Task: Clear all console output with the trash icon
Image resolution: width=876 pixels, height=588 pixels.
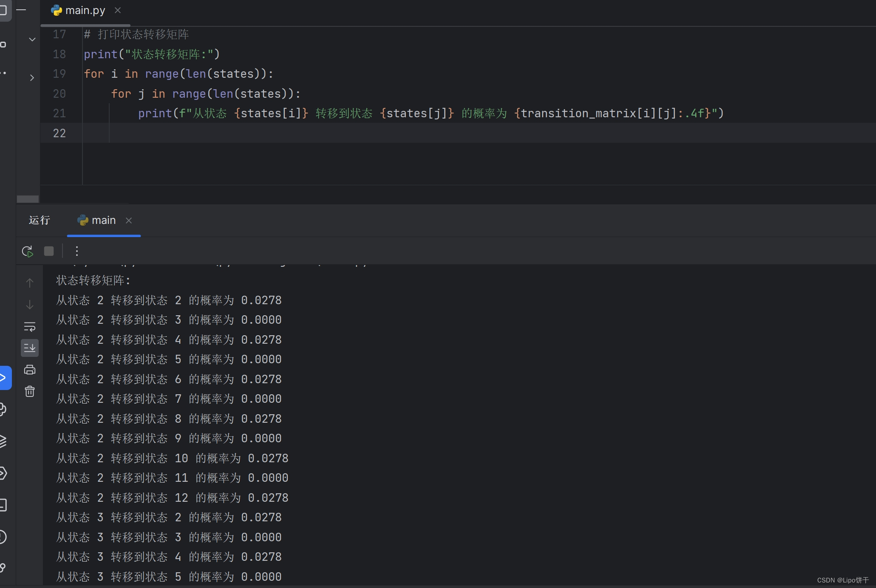Action: [x=30, y=391]
